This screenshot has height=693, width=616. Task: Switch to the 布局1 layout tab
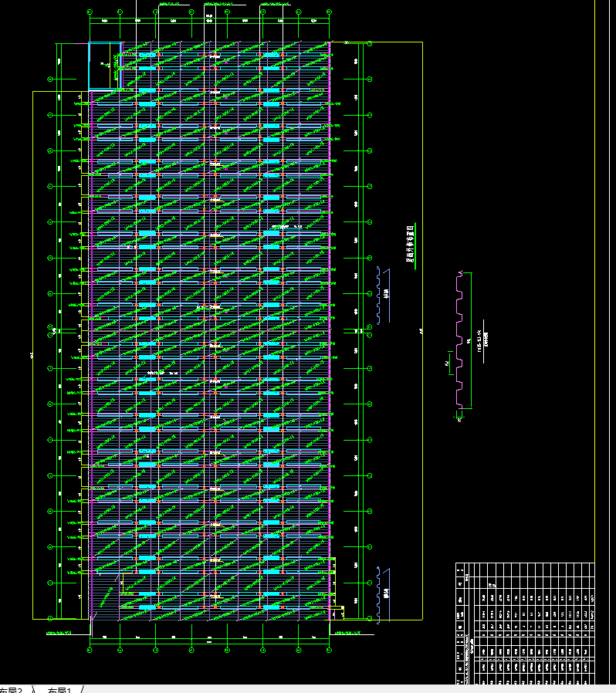59,690
